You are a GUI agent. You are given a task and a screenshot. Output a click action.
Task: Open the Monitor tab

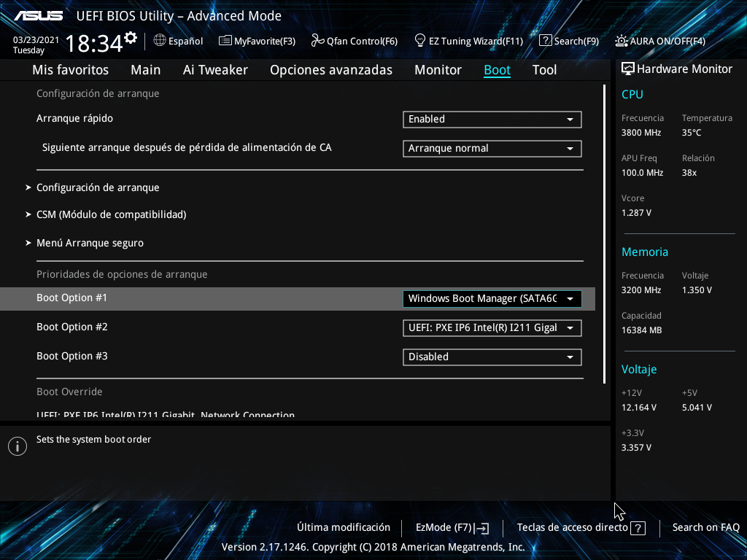tap(438, 70)
